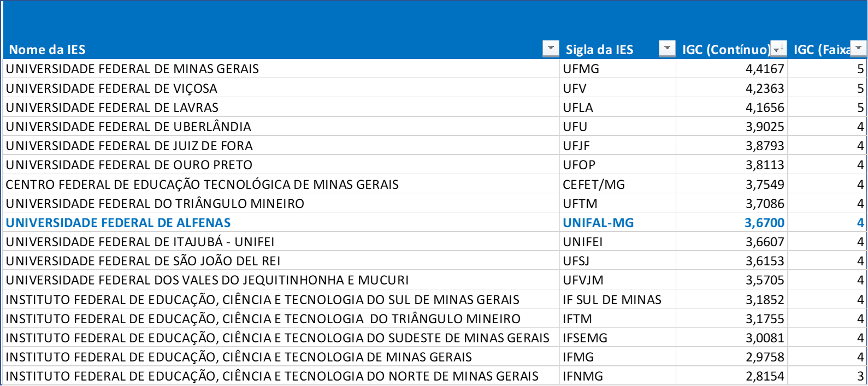Screen dimensions: 868x386
Task: Select the Sigla da IES header cell
Action: tap(618, 49)
